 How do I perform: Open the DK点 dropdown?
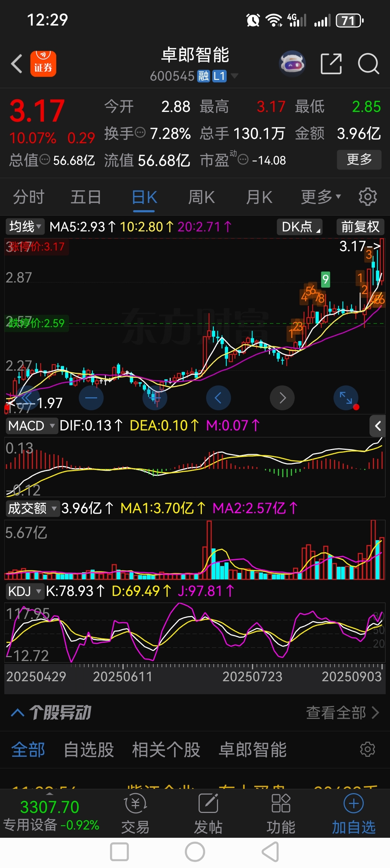pos(299,227)
